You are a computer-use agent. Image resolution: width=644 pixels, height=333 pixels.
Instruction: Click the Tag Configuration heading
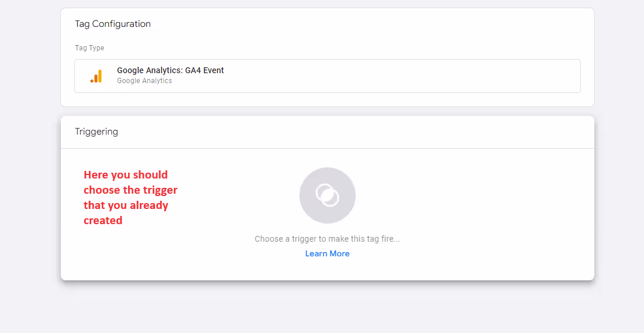pos(113,24)
